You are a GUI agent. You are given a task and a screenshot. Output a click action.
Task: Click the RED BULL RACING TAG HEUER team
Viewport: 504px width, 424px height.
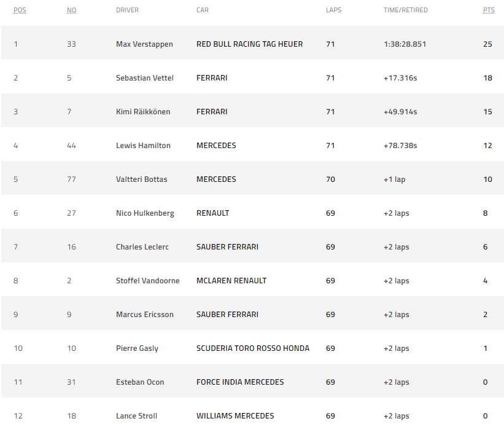click(249, 44)
